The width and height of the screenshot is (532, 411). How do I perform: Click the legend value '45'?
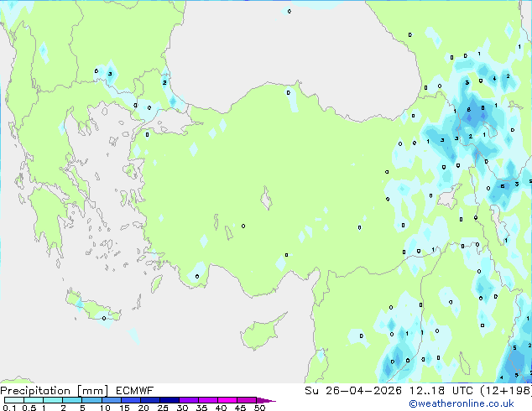[x=240, y=408]
